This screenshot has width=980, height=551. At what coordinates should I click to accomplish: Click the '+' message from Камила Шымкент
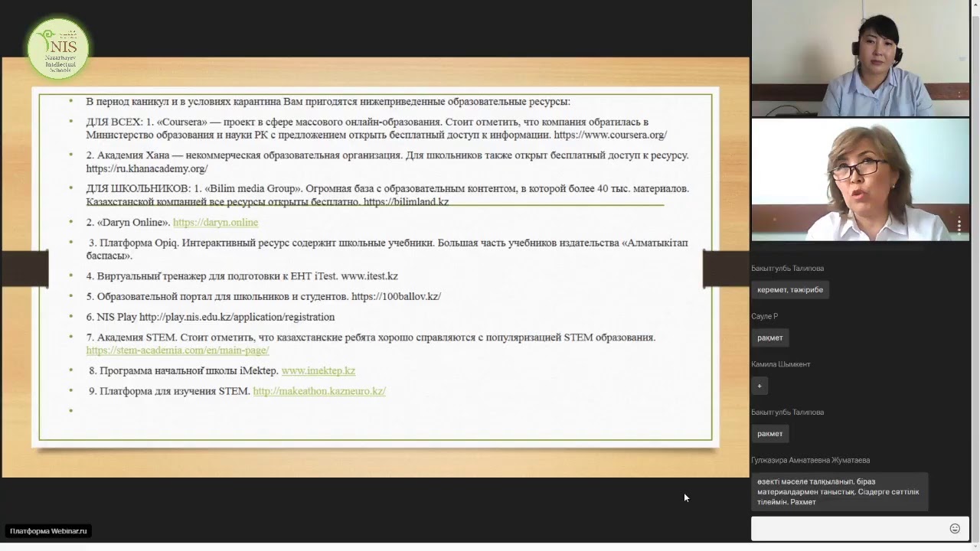[x=759, y=386]
